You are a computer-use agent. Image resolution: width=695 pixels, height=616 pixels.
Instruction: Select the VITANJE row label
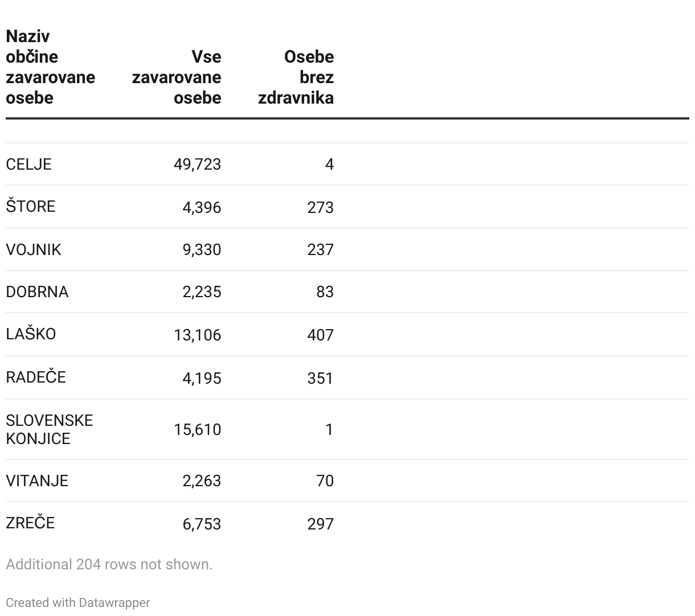tap(37, 481)
